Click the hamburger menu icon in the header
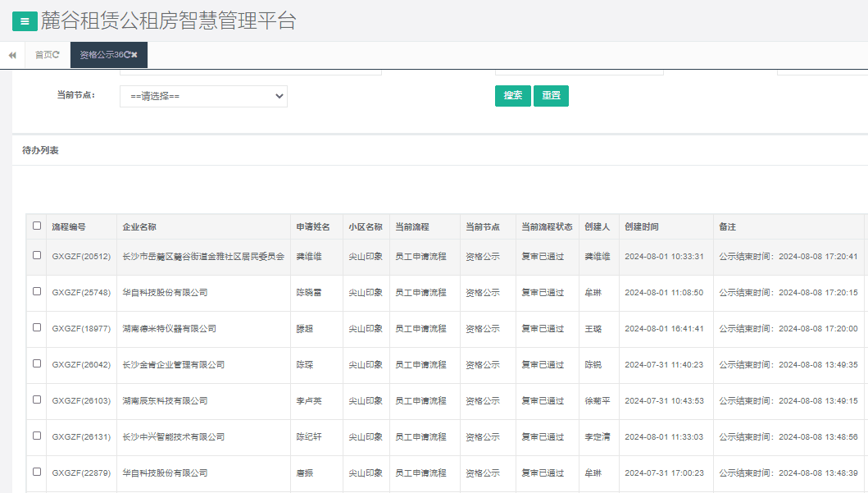Screen dimensions: 868x493 23,21
